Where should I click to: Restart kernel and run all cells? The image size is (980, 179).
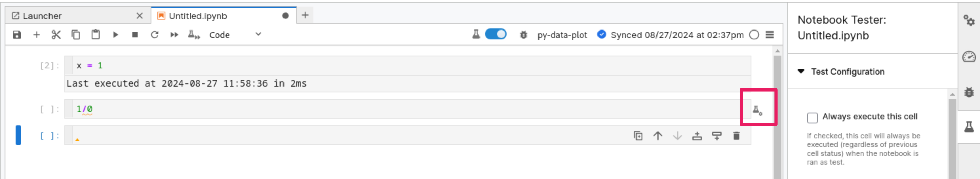174,35
